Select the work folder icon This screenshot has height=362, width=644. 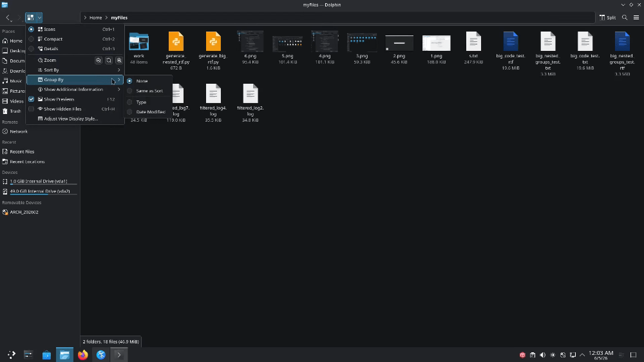139,41
